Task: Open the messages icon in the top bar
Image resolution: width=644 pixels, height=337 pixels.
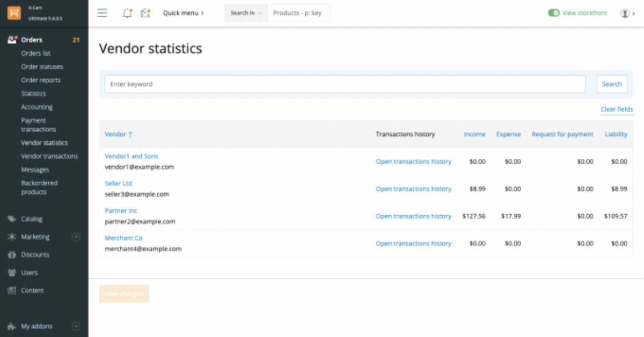Action: (144, 13)
